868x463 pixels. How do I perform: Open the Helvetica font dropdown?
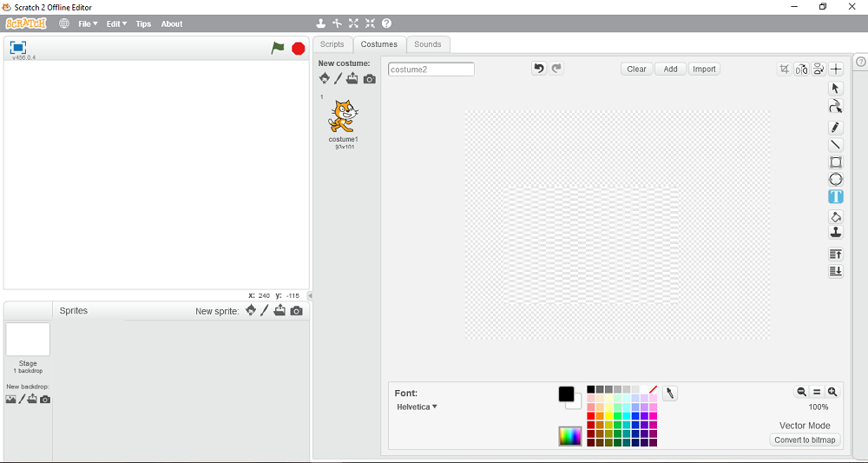(x=417, y=407)
